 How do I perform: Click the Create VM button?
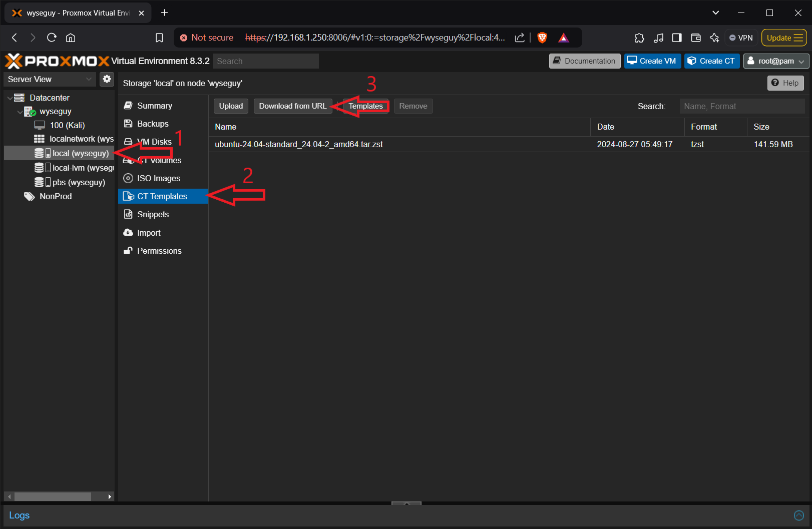pyautogui.click(x=652, y=61)
